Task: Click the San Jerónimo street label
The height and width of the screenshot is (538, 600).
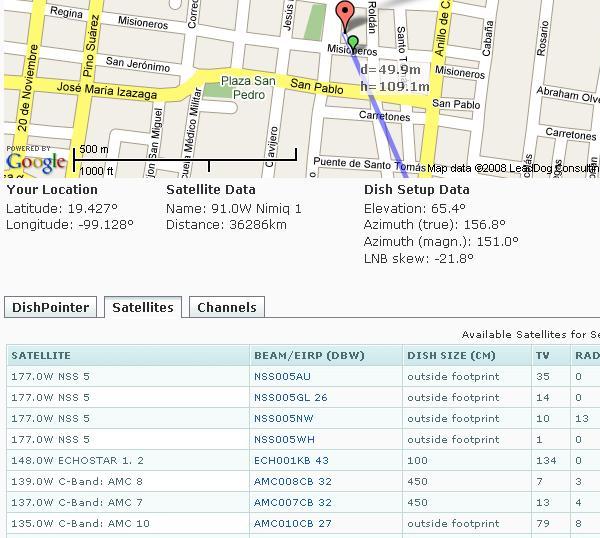Action: [138, 64]
